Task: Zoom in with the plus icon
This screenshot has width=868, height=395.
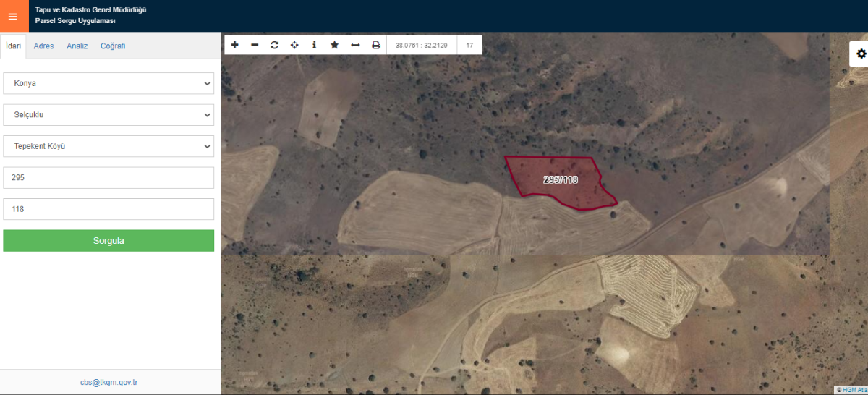Action: point(234,45)
